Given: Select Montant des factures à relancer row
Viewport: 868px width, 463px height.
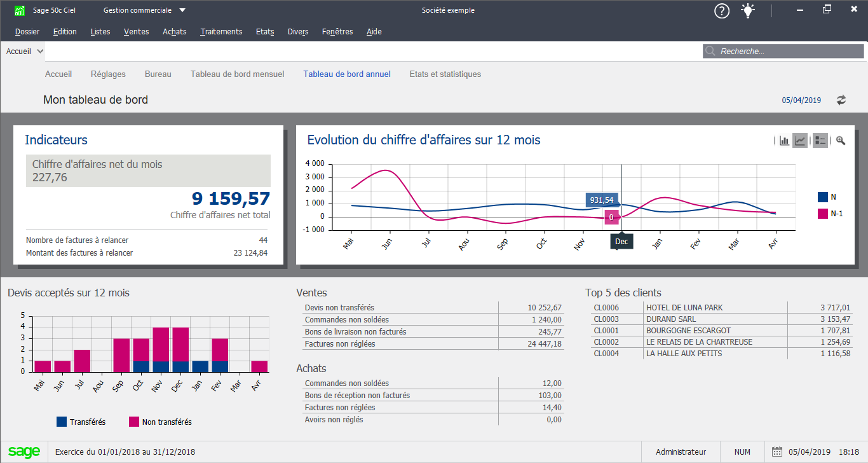Looking at the screenshot, I should (147, 253).
